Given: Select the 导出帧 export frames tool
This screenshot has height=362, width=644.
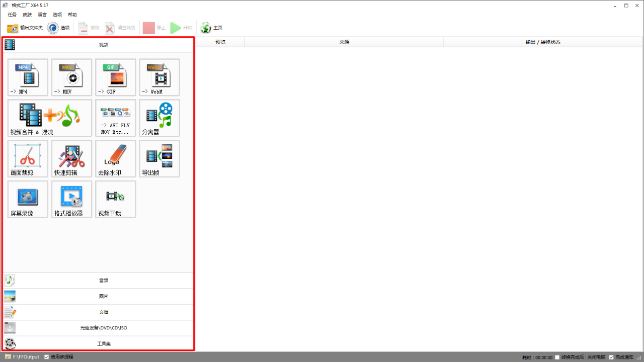Looking at the screenshot, I should [159, 159].
